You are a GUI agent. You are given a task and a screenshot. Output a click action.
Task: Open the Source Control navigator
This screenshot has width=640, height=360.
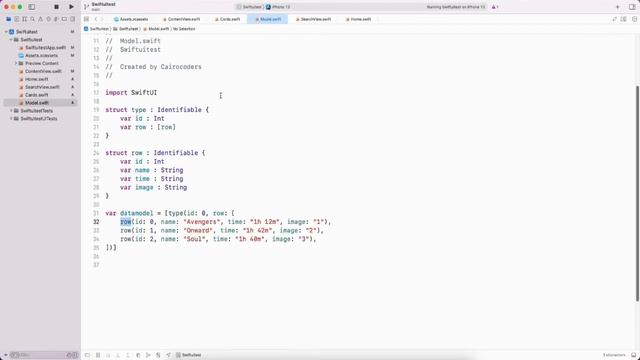[x=17, y=19]
